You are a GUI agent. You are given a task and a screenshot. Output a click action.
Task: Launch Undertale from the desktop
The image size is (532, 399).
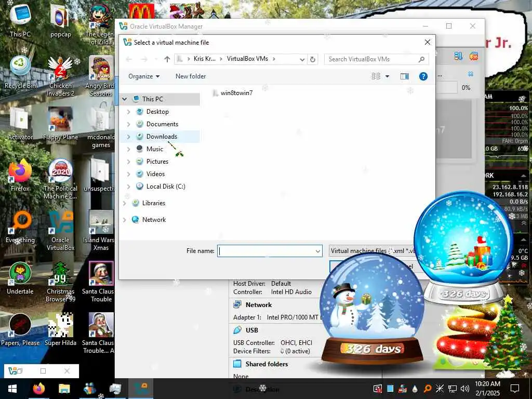(x=20, y=278)
